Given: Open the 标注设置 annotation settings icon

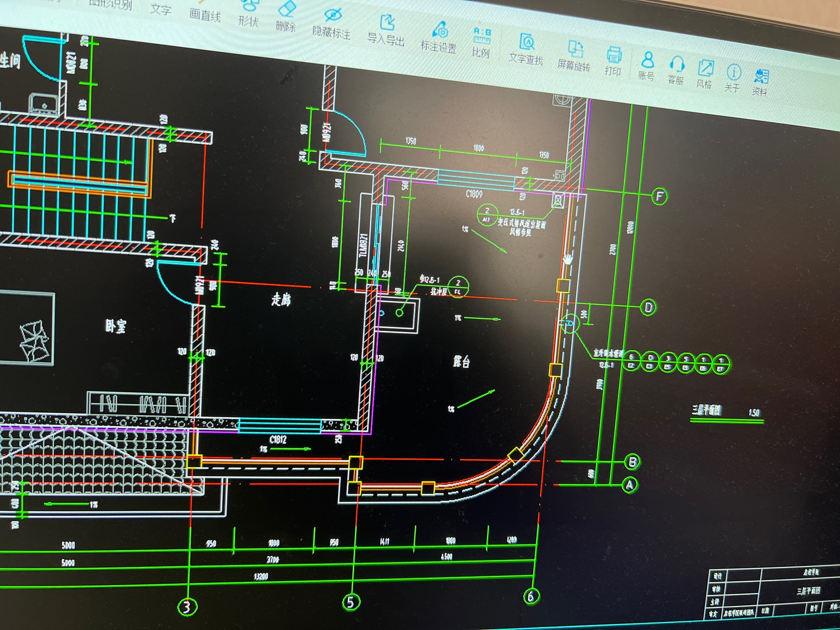Looking at the screenshot, I should pyautogui.click(x=440, y=29).
